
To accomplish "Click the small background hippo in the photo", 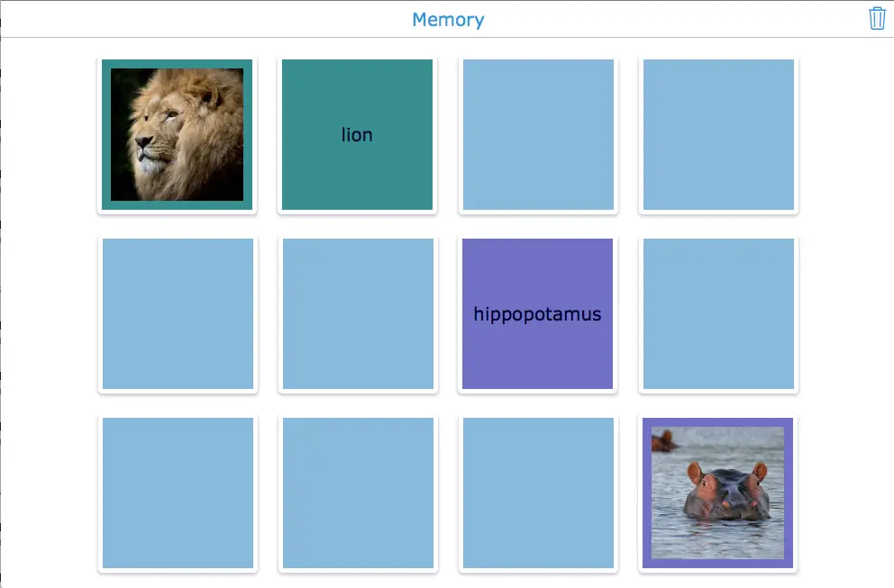I will 664,440.
